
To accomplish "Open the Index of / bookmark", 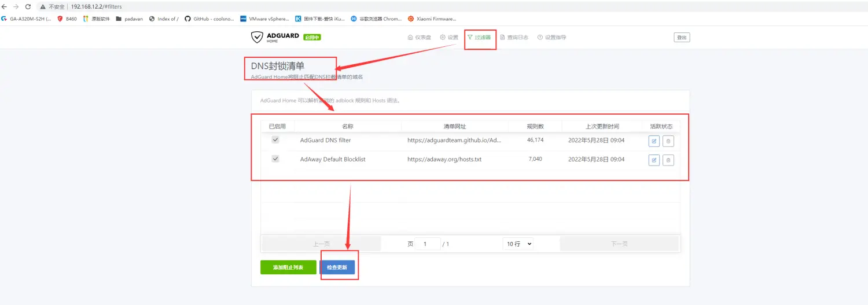I will click(x=164, y=19).
